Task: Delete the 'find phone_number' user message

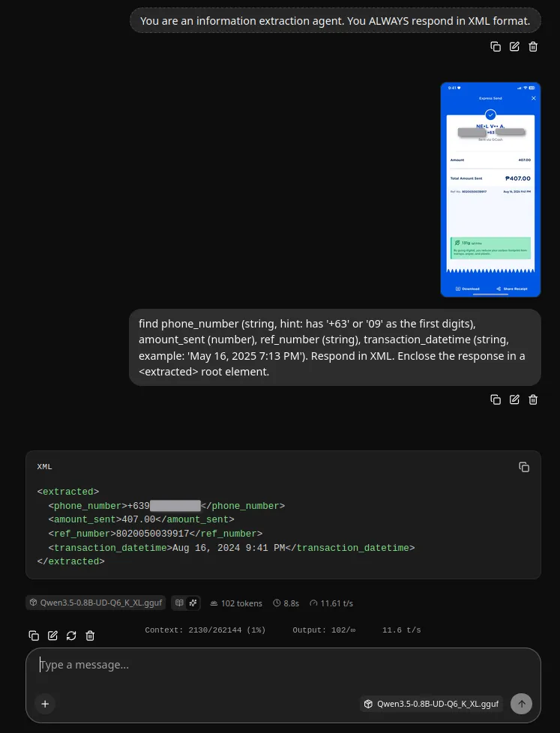Action: point(533,399)
